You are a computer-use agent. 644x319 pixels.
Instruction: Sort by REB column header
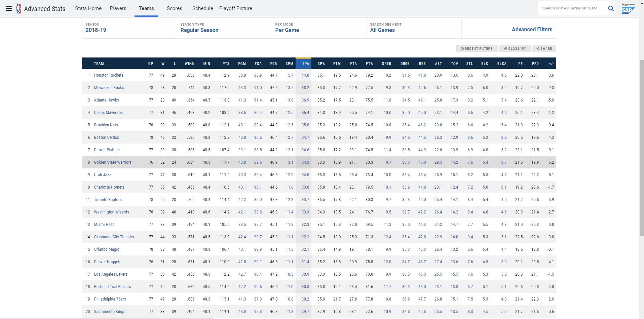[422, 64]
